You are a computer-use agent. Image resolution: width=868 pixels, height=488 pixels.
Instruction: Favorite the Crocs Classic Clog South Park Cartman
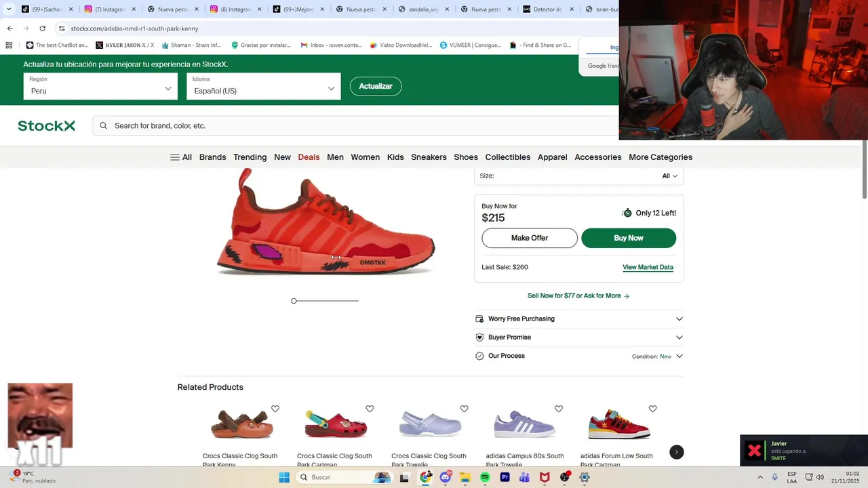[x=370, y=409]
